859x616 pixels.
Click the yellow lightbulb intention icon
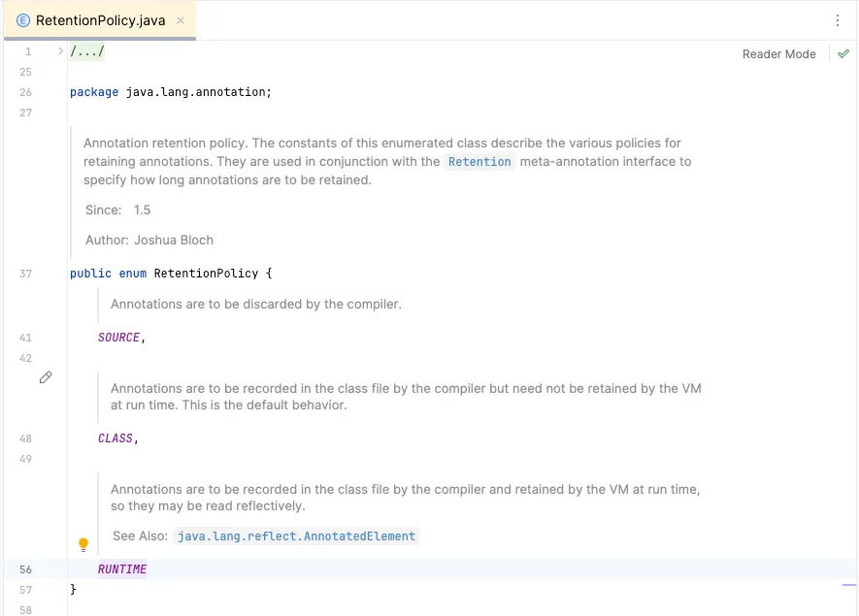[x=83, y=544]
